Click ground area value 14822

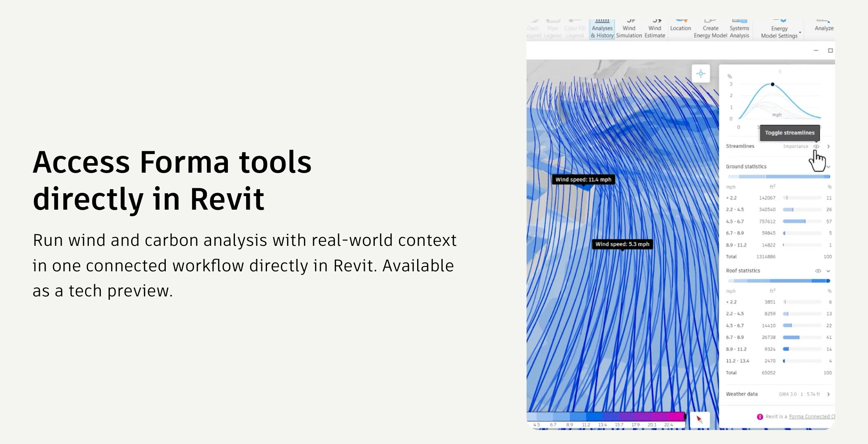(x=768, y=245)
